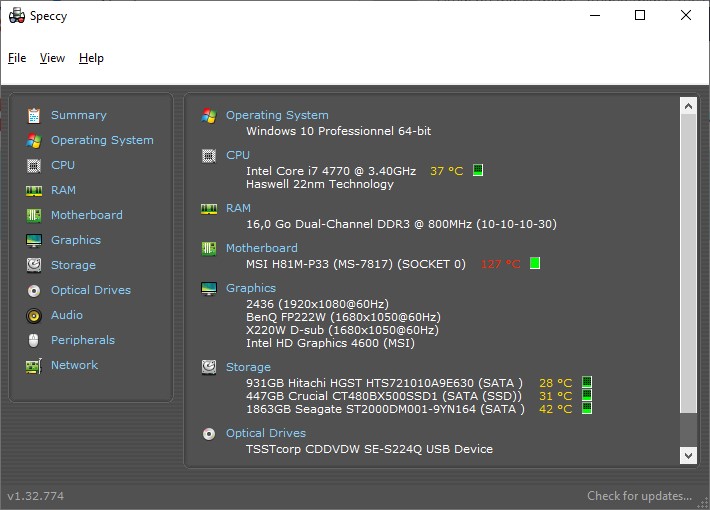Click the Optical Drives disc icon in sidebar

[34, 290]
